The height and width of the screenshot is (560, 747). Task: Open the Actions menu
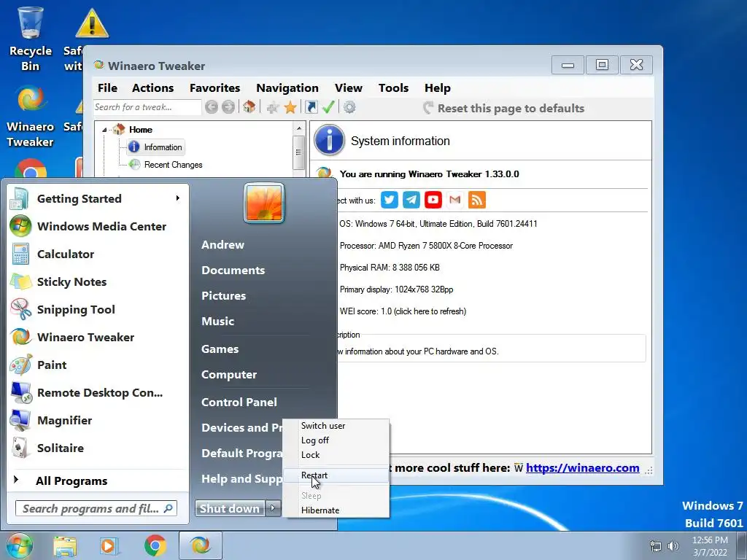(x=152, y=88)
